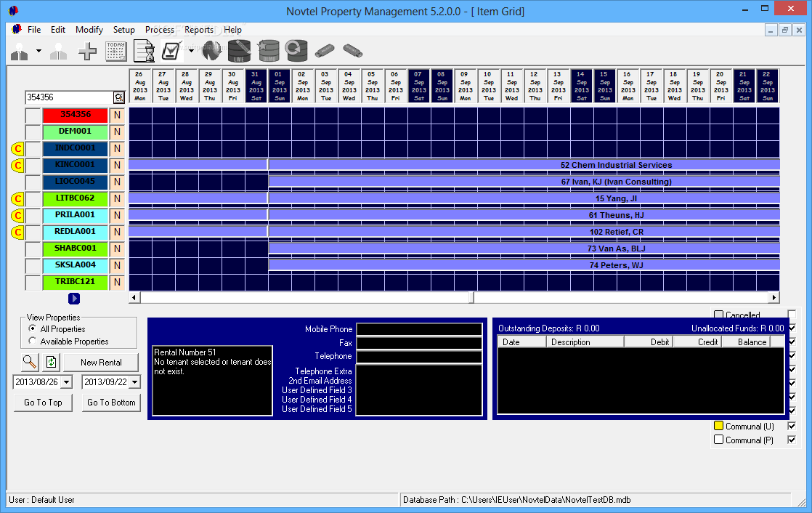Select the 354356 red property button

[75, 115]
